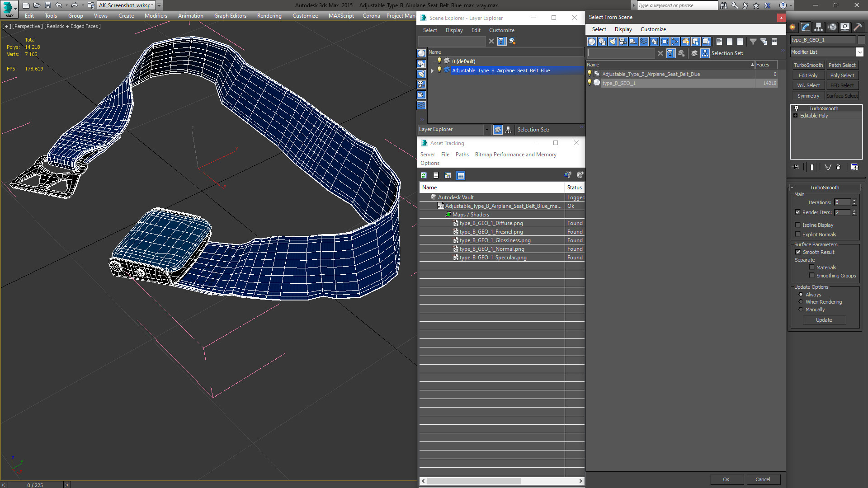This screenshot has height=488, width=868.
Task: Select Always update option
Action: (801, 295)
